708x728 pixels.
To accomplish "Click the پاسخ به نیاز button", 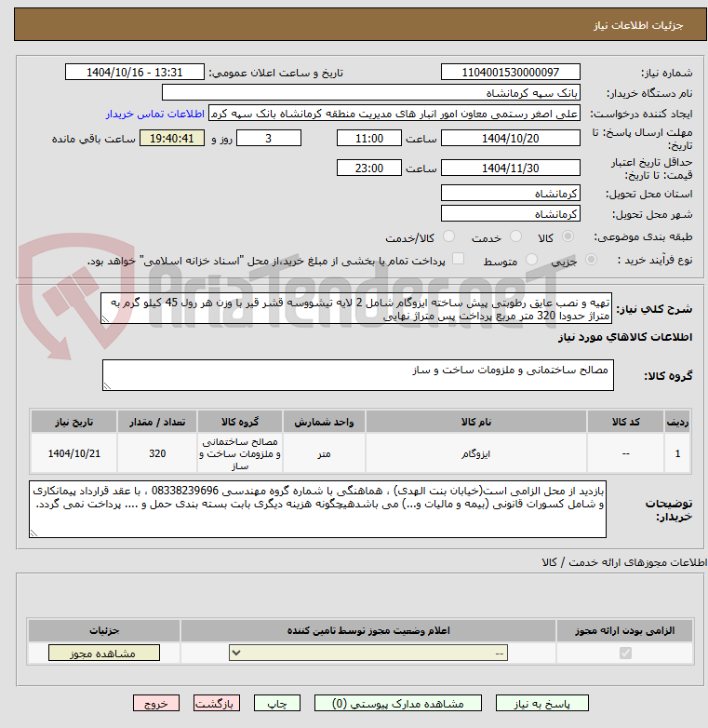I will pyautogui.click(x=541, y=704).
